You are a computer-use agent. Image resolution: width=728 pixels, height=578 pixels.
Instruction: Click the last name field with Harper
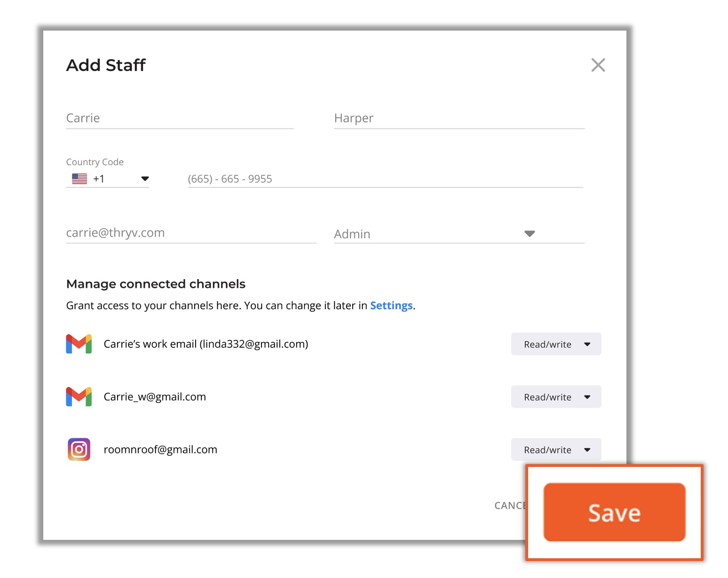[459, 118]
